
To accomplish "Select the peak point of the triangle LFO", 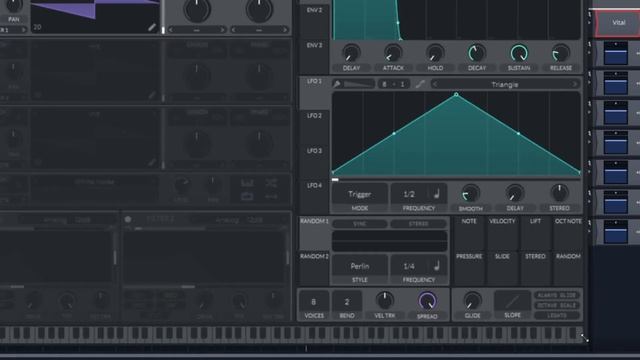I will coord(456,95).
